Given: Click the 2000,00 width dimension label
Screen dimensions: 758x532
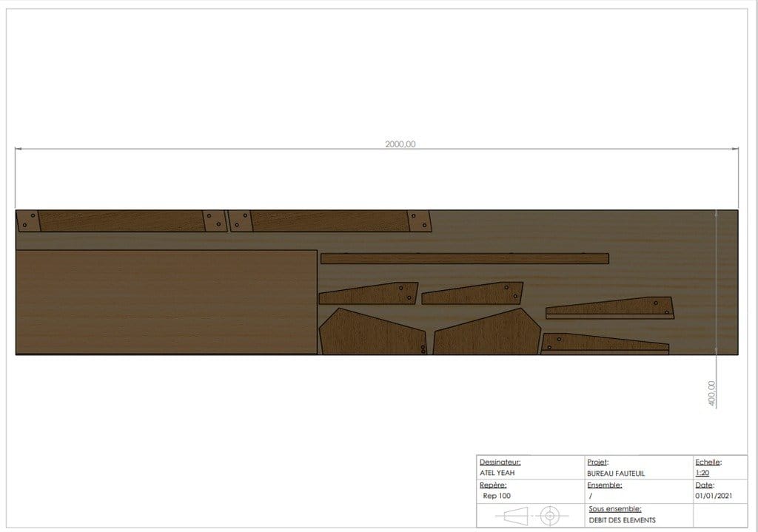Looking at the screenshot, I should click(x=400, y=144).
